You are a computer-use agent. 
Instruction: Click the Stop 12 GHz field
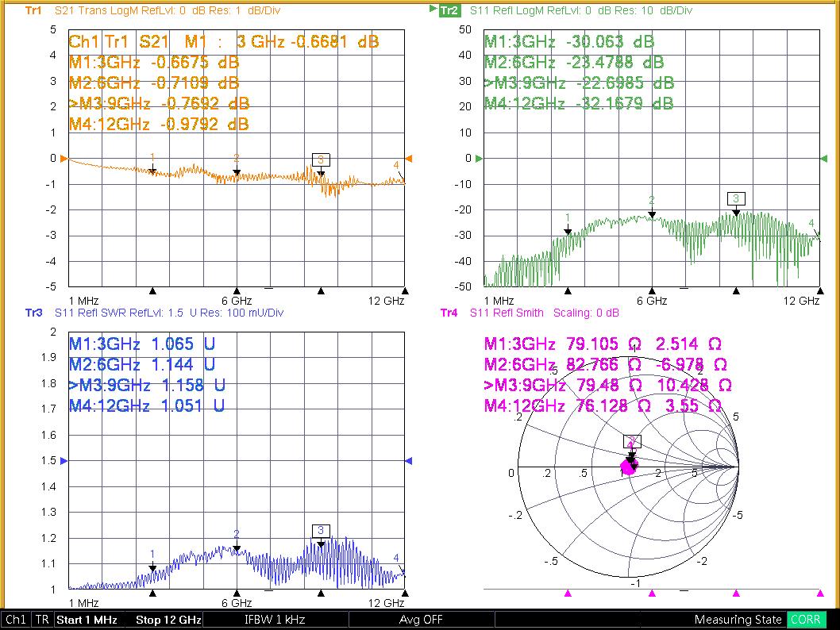click(168, 620)
